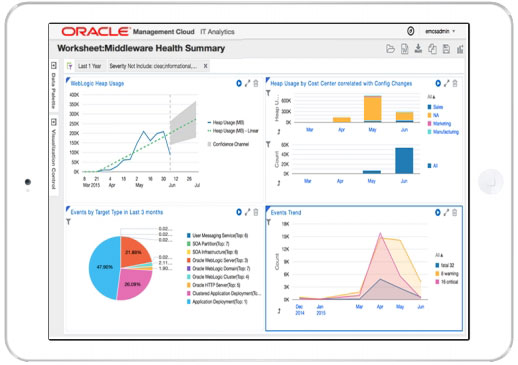Select Oracle WebLogic Server legend swatch
518x365 pixels.
pos(189,260)
